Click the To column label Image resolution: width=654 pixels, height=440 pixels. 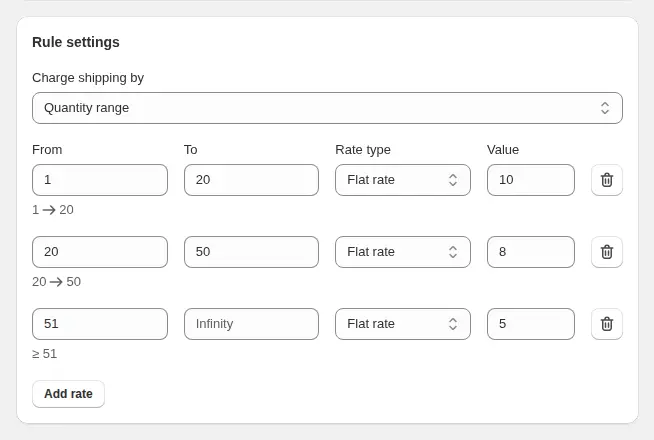point(191,150)
